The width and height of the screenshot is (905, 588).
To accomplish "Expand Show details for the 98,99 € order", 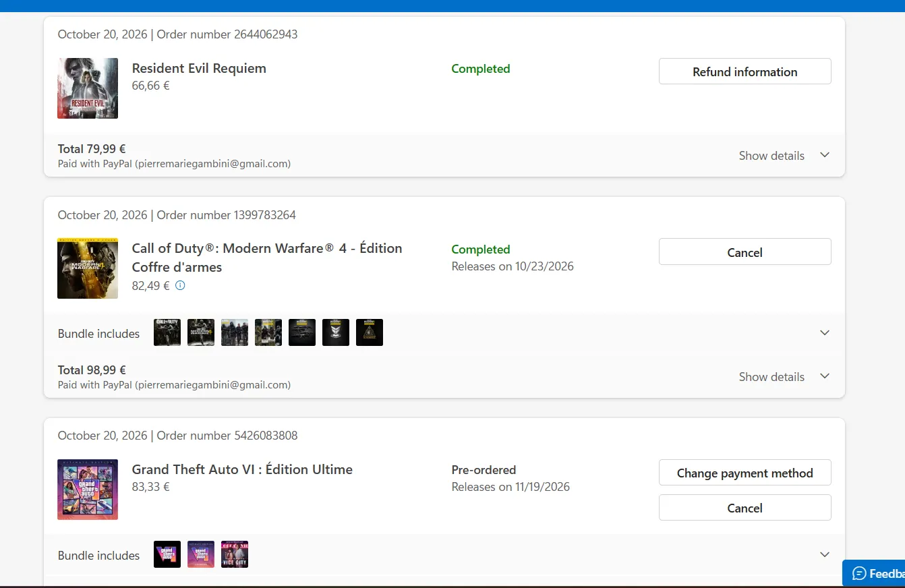I will pos(784,377).
